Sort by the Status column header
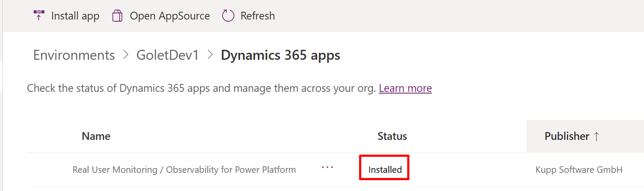Image resolution: width=644 pixels, height=191 pixels. click(392, 136)
